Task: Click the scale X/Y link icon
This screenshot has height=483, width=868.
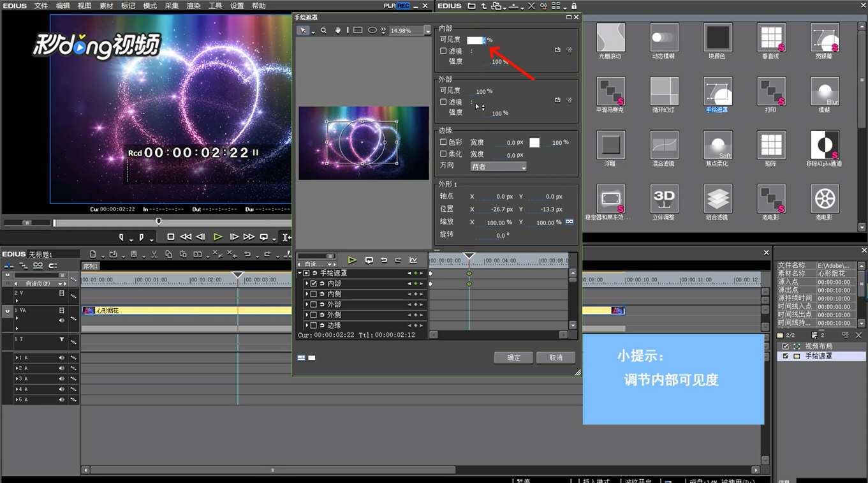Action: pos(570,222)
